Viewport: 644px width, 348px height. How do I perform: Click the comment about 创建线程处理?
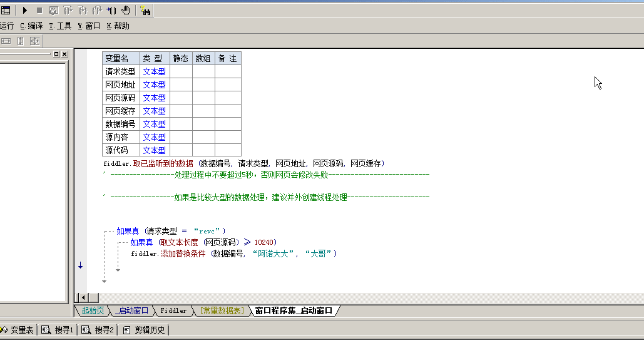266,197
